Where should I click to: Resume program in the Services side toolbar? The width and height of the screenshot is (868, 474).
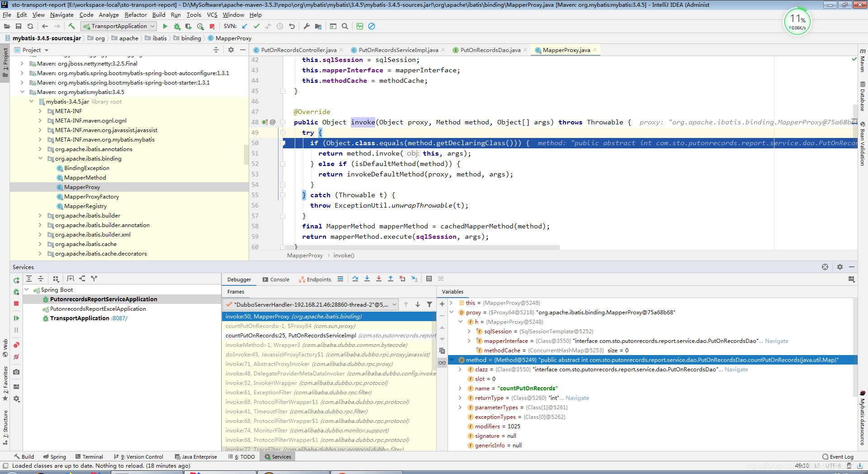pos(16,318)
